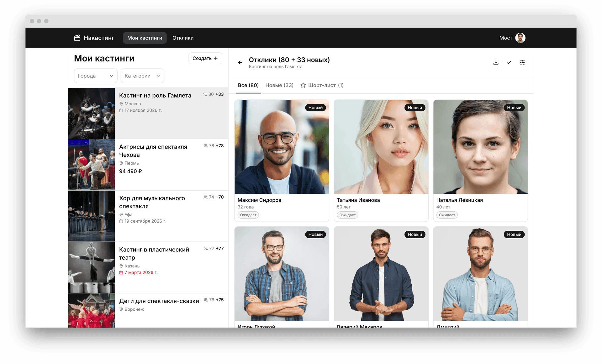The height and width of the screenshot is (364, 602).
Task: Open the Шорт-лист (1) tab
Action: [322, 85]
